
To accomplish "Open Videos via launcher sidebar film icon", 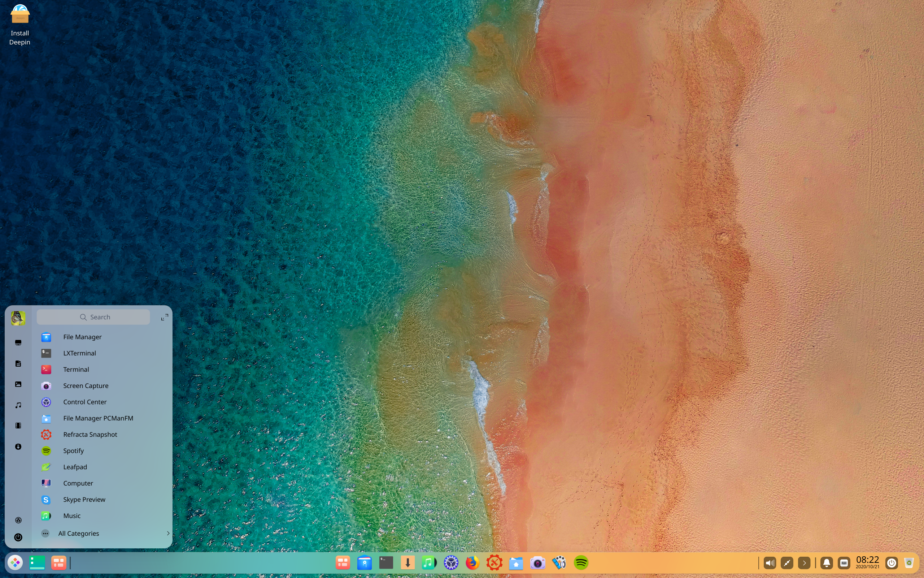I will (18, 426).
